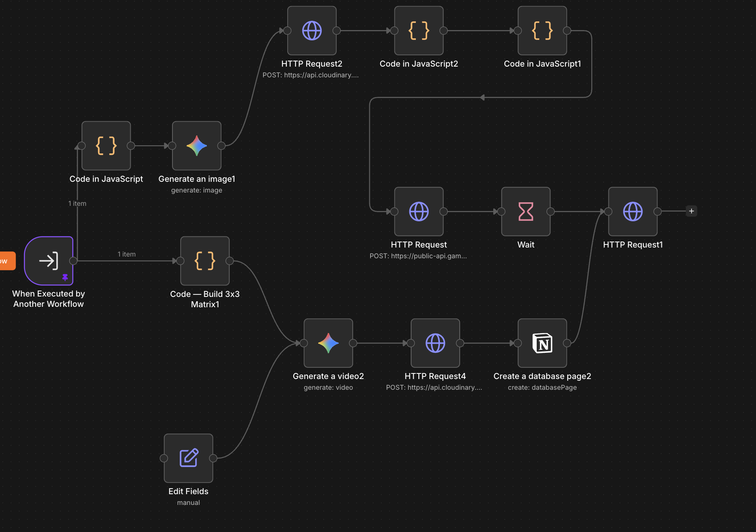This screenshot has height=532, width=756.
Task: Select the HTTP Request4 globe node
Action: (x=435, y=343)
